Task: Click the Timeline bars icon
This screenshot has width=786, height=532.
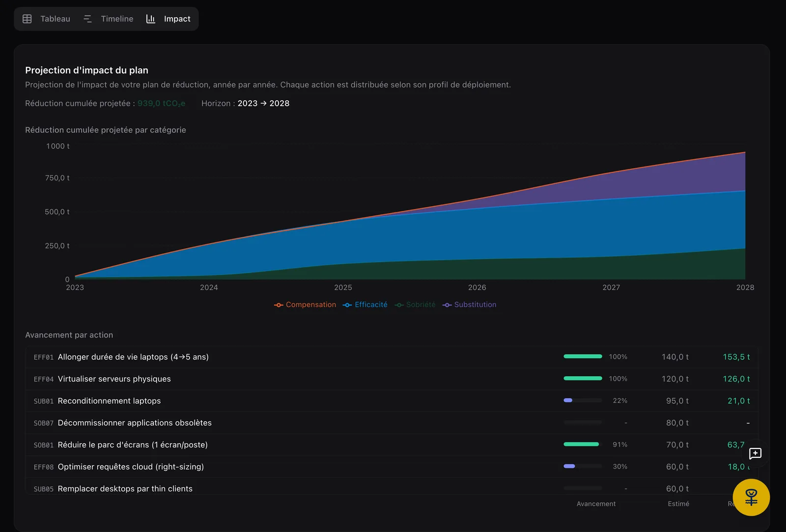Action: pyautogui.click(x=88, y=19)
